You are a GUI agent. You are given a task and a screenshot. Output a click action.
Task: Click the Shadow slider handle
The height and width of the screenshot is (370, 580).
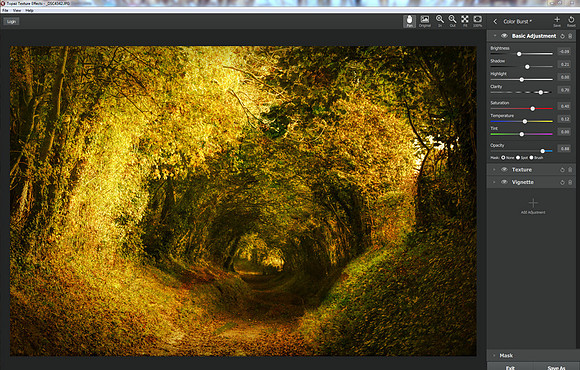(527, 67)
